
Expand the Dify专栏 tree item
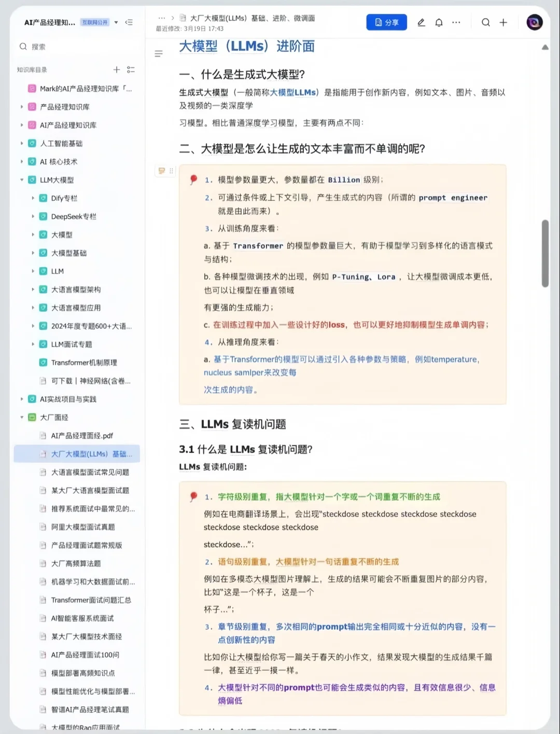(x=33, y=198)
